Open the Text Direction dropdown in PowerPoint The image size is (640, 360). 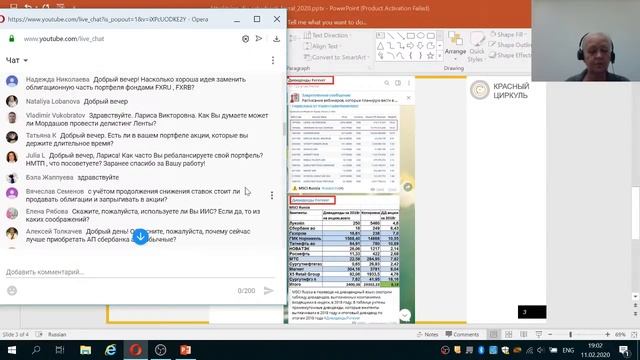tap(328, 36)
